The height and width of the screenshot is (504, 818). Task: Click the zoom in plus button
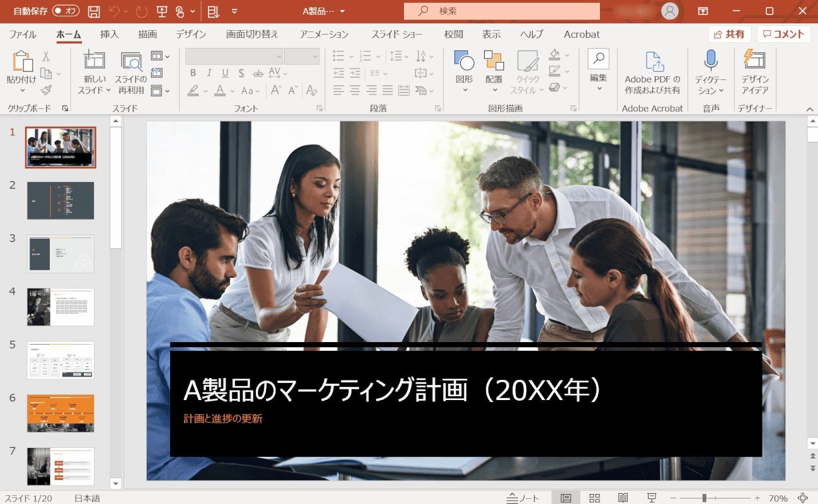(x=758, y=498)
